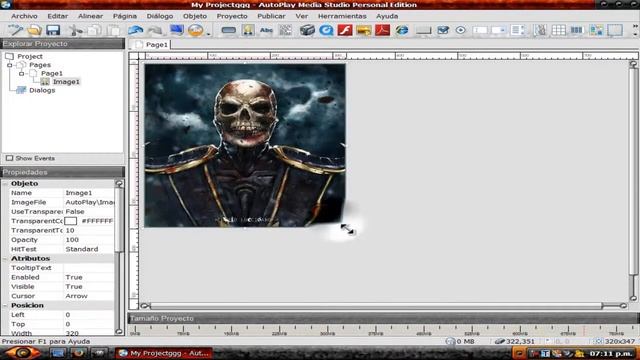Open the Proyecto menu

[232, 16]
